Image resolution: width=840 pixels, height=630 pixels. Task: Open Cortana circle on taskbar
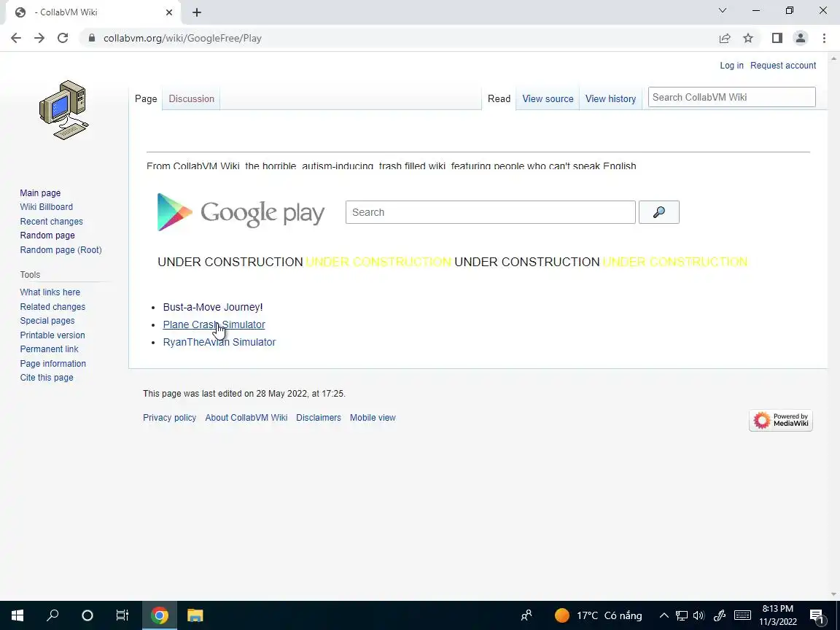(x=87, y=615)
